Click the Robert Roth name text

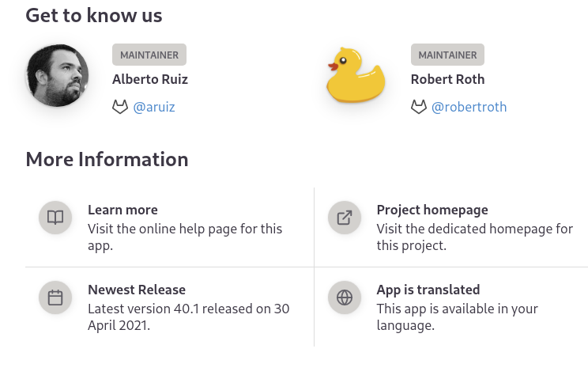pos(447,79)
